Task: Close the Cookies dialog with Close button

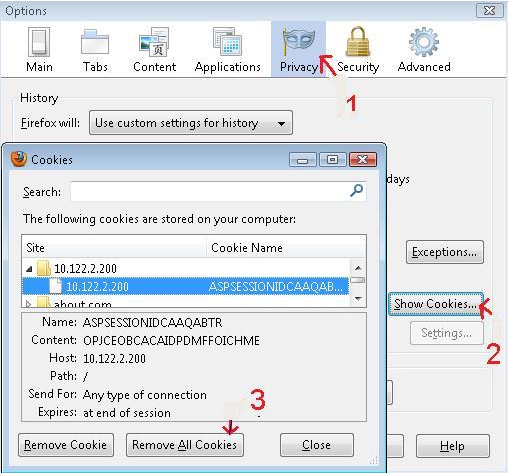Action: tap(316, 445)
